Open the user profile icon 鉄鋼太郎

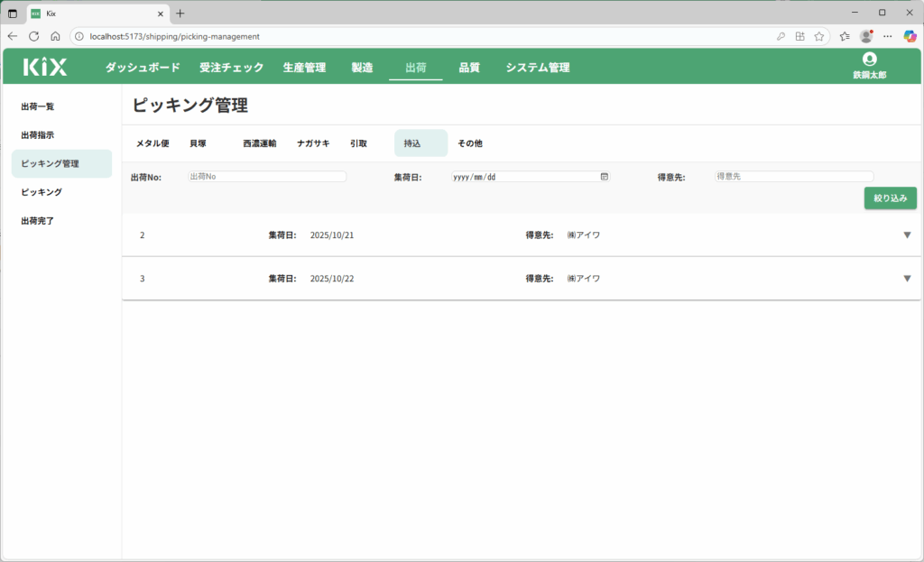(869, 60)
